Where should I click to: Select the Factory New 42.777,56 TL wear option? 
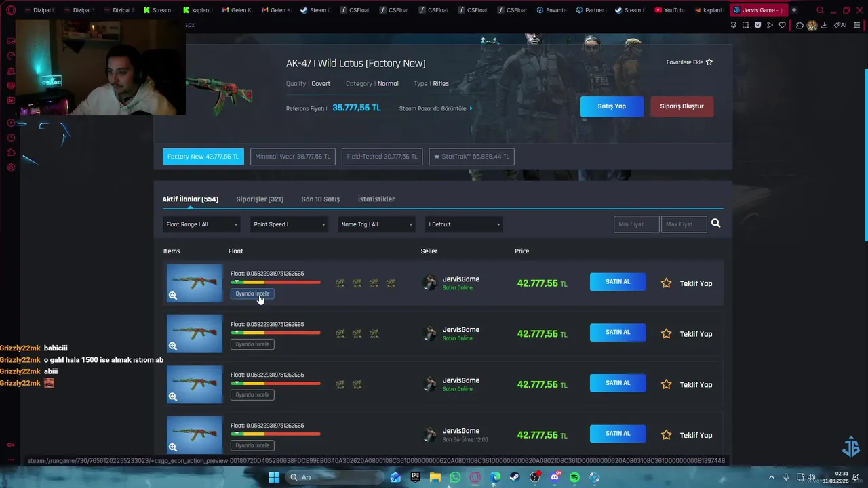tap(203, 157)
